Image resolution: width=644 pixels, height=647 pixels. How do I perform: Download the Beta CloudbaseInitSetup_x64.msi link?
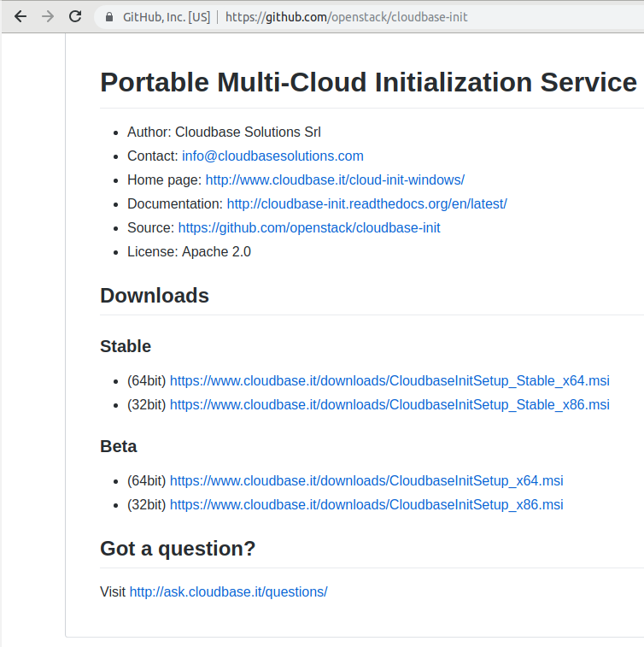(366, 480)
